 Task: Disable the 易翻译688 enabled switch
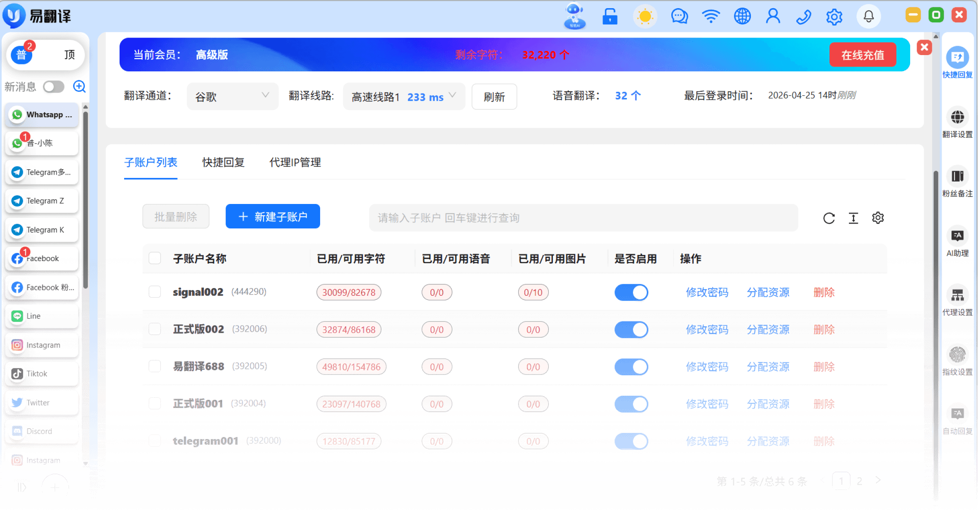631,367
